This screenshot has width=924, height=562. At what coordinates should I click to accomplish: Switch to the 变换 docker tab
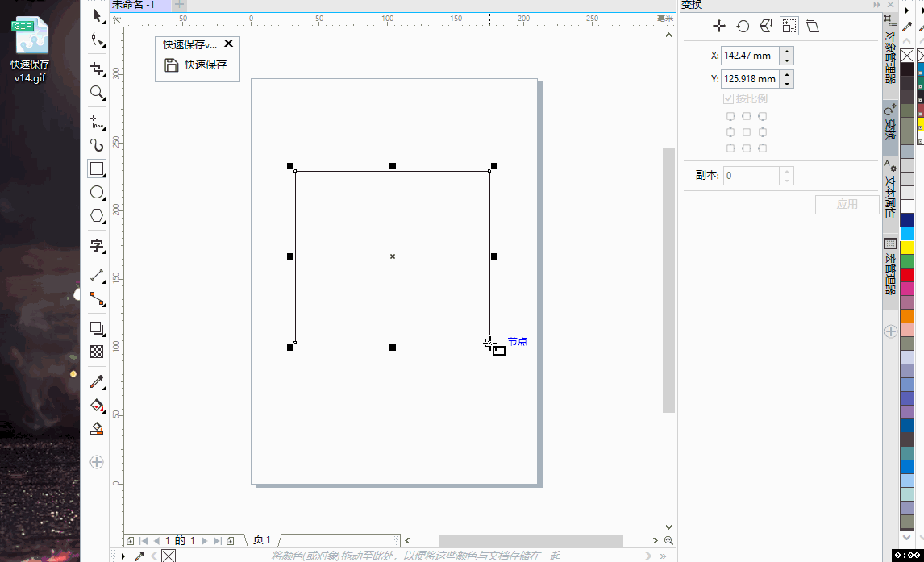890,123
